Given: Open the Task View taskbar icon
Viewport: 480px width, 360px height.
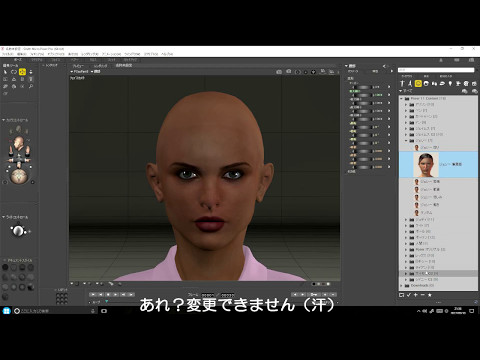Looking at the screenshot, I should click(104, 311).
